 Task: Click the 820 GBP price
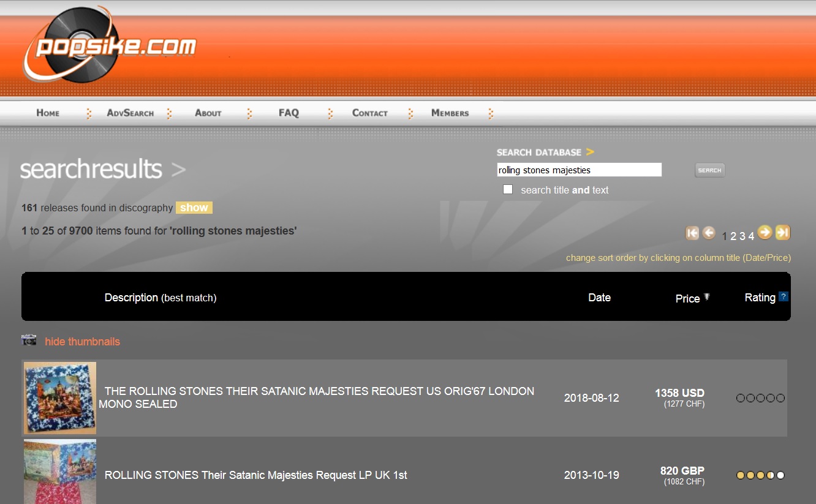pos(682,471)
